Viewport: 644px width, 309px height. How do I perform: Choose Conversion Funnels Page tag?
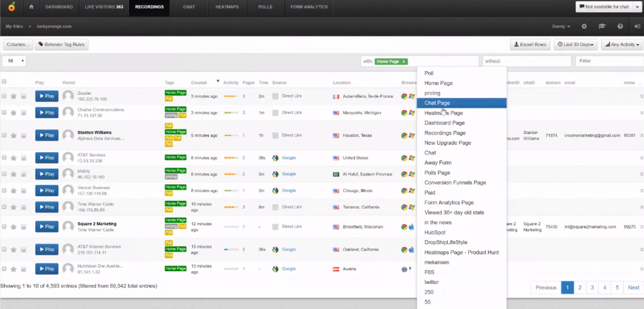(x=462, y=183)
